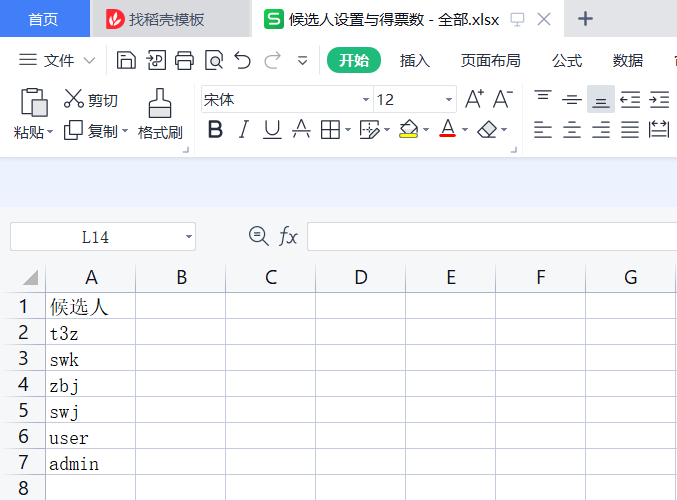Viewport: 677px width, 500px height.
Task: Center text horizontally
Action: [572, 130]
